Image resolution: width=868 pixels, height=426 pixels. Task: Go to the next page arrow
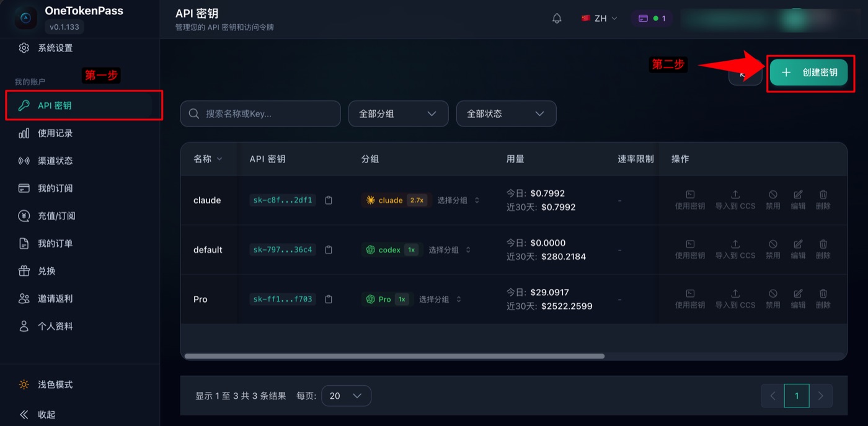click(821, 396)
